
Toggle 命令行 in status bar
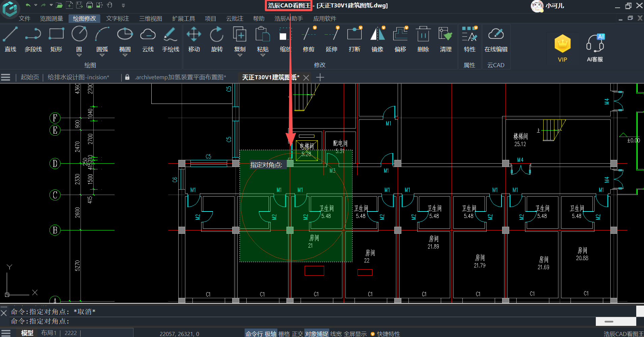tap(254, 334)
